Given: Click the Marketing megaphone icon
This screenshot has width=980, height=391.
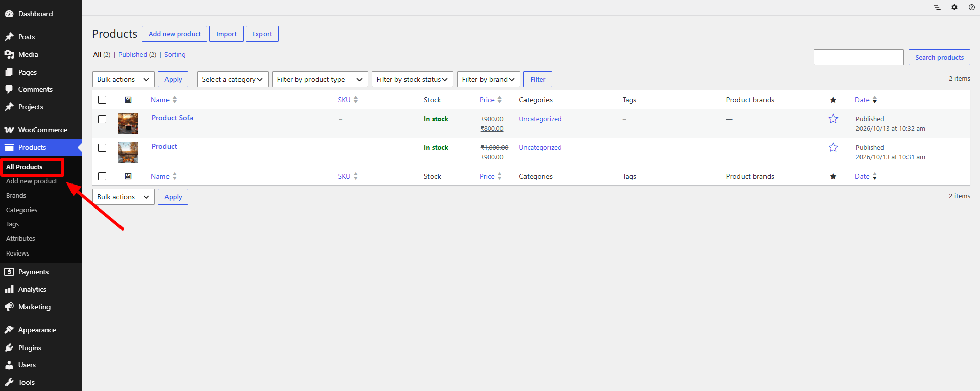Looking at the screenshot, I should click(x=9, y=307).
